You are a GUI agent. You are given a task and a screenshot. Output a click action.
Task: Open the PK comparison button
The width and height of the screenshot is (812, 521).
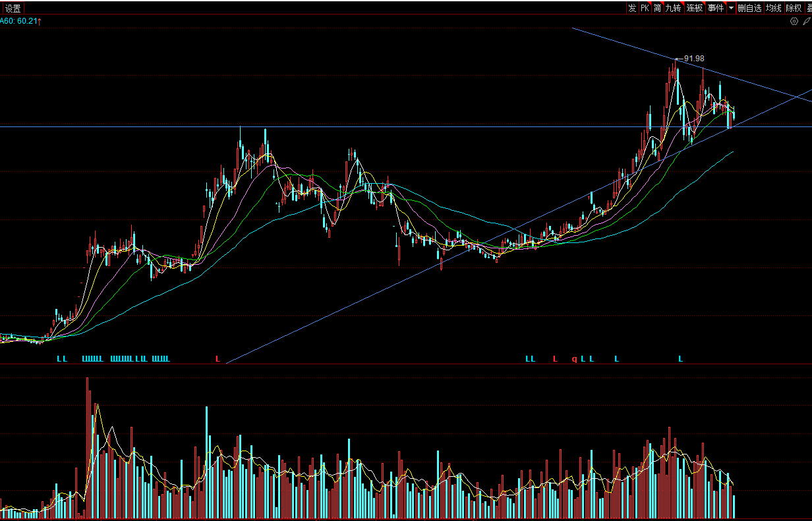click(645, 8)
